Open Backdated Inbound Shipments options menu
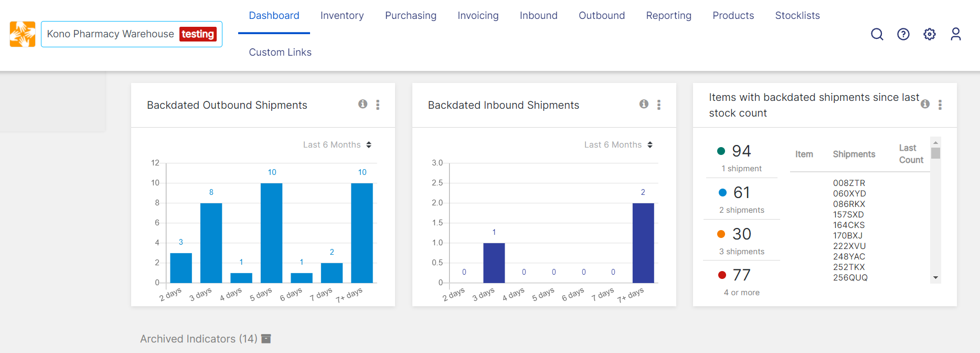The image size is (980, 353). pyautogui.click(x=658, y=105)
